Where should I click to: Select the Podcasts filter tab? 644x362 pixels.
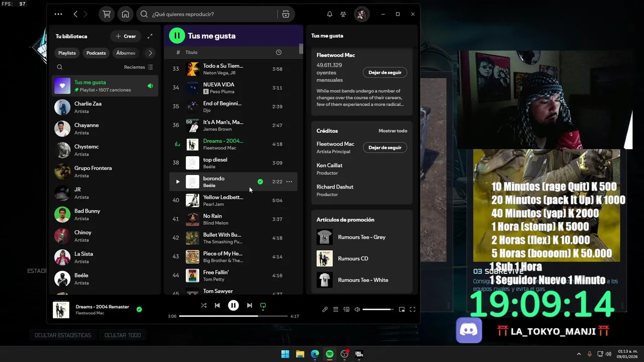[x=96, y=53]
